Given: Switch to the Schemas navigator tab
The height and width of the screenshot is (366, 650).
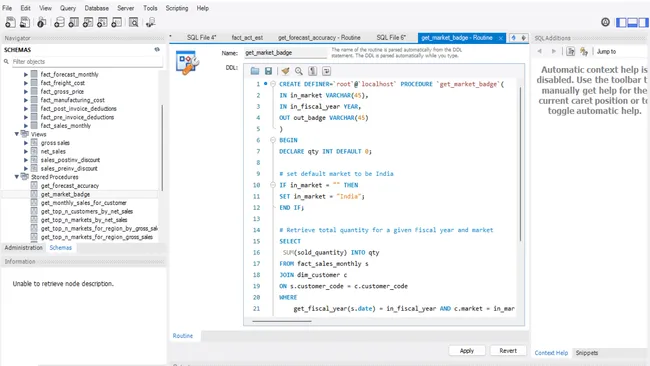Looking at the screenshot, I should tap(61, 248).
